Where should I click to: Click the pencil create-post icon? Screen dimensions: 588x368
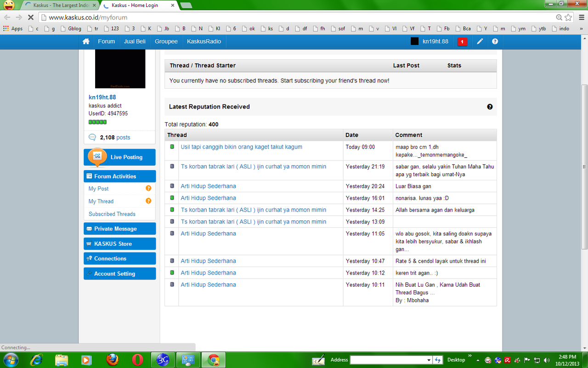[480, 41]
